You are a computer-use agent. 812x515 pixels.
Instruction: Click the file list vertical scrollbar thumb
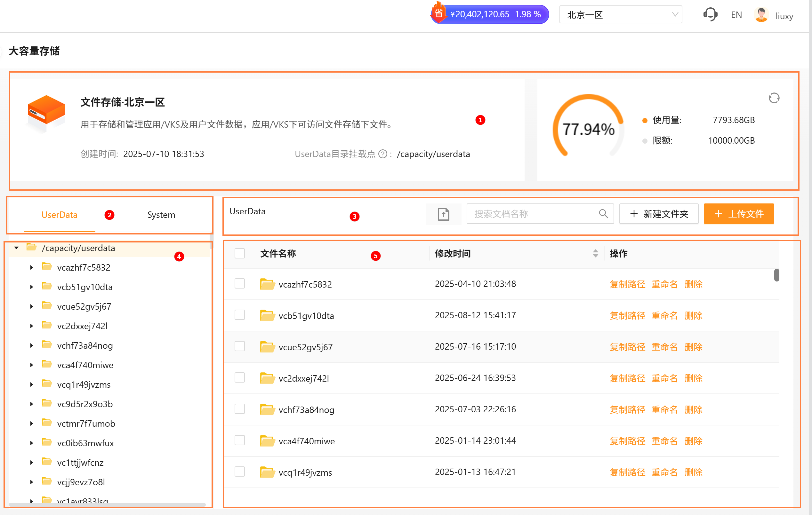(x=776, y=275)
